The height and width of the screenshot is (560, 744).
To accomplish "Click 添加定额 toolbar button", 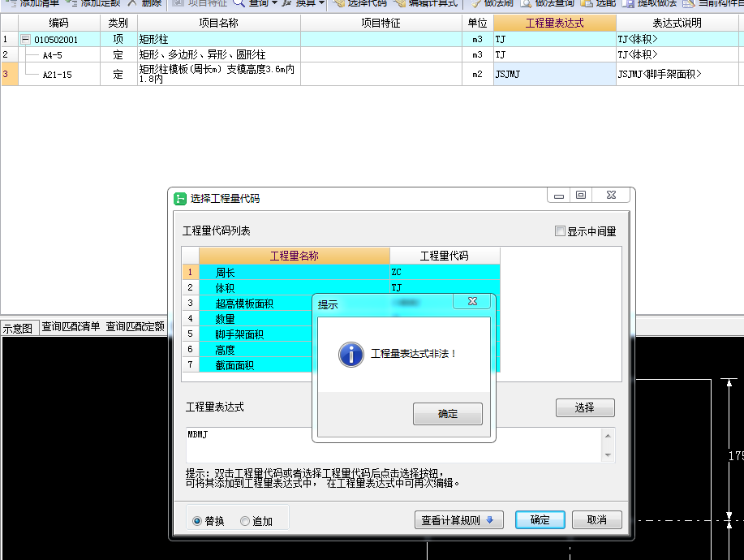I will (x=93, y=3).
